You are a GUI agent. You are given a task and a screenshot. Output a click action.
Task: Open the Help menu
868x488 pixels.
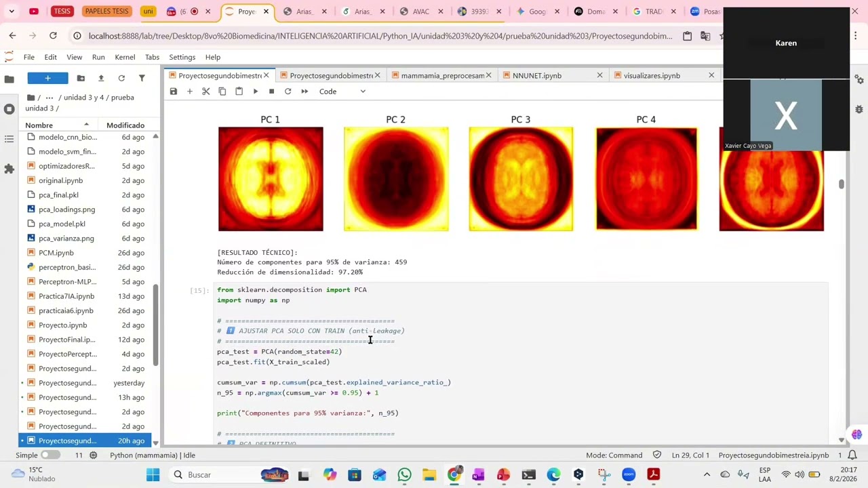pos(213,57)
